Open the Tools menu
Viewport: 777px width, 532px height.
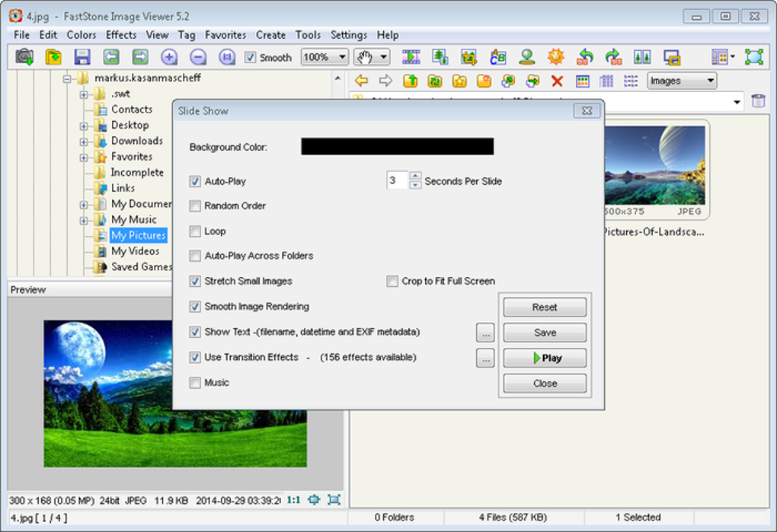pyautogui.click(x=308, y=35)
